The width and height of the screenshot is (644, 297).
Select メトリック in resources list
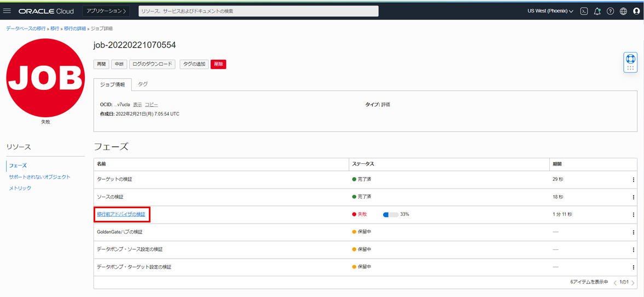tap(20, 188)
